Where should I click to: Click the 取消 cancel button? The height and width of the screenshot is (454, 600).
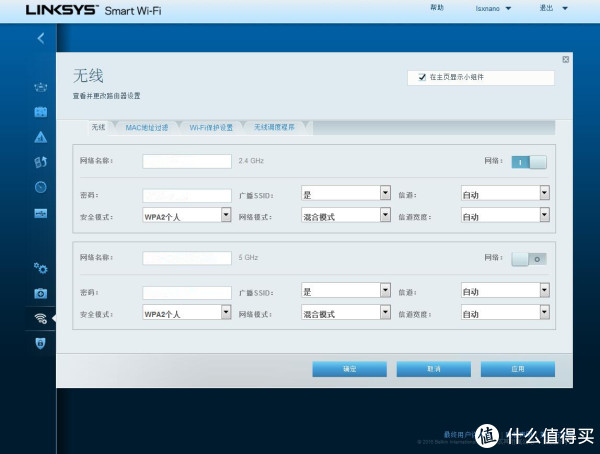point(434,369)
